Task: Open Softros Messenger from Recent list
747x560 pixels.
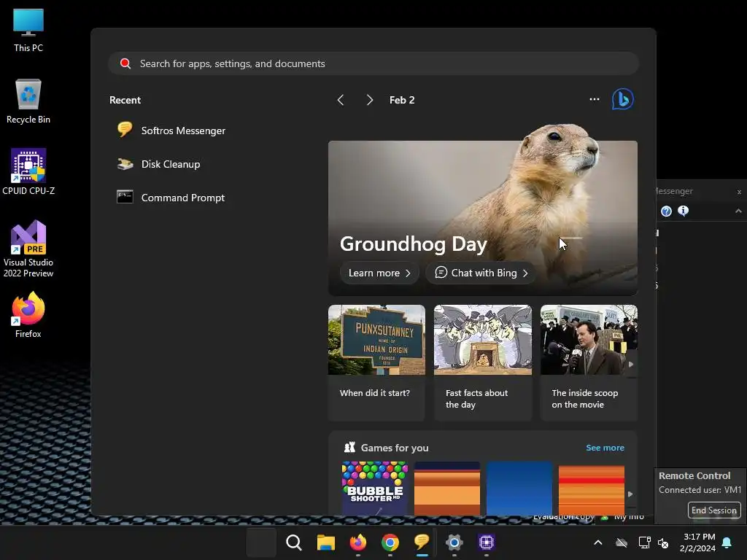Action: (x=171, y=131)
